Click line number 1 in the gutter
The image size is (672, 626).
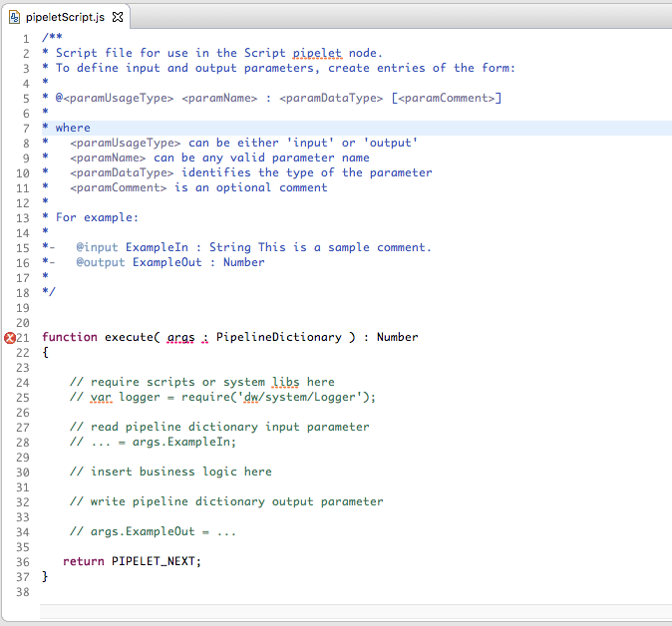tap(26, 38)
